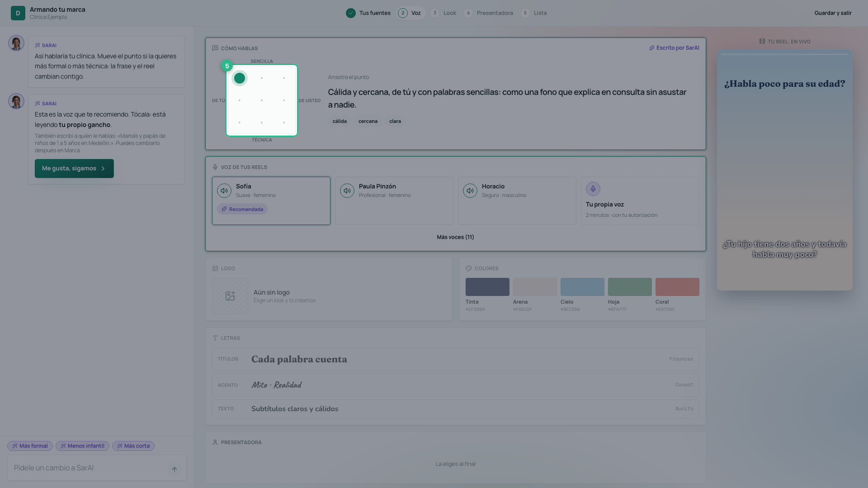Click center dot of the tone grid
The image size is (868, 488).
(262, 100)
